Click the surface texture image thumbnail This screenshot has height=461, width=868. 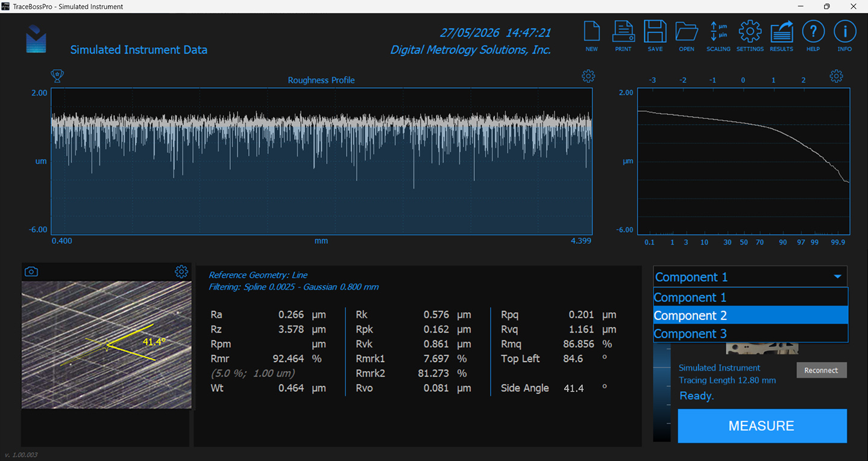107,345
